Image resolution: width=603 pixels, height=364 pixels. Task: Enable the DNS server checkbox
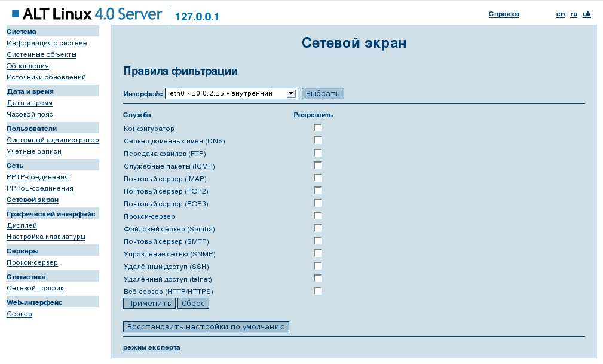click(318, 140)
